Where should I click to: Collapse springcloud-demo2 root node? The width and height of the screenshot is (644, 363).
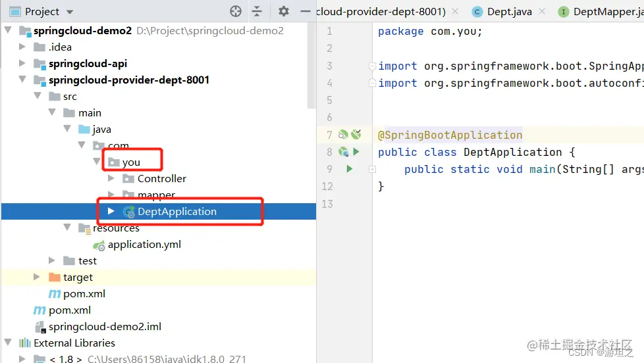(x=8, y=30)
